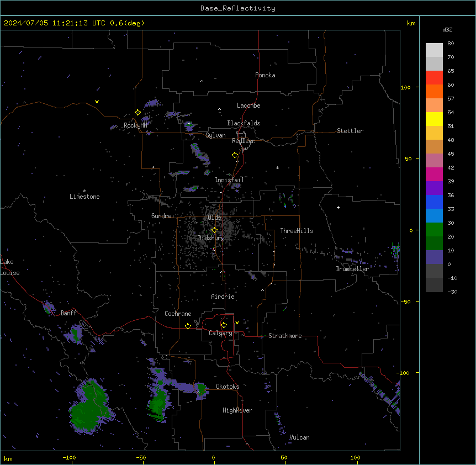The image size is (476, 465).
Task: Select the magenta 39-42 dBZ legend swatch
Action: [x=434, y=174]
